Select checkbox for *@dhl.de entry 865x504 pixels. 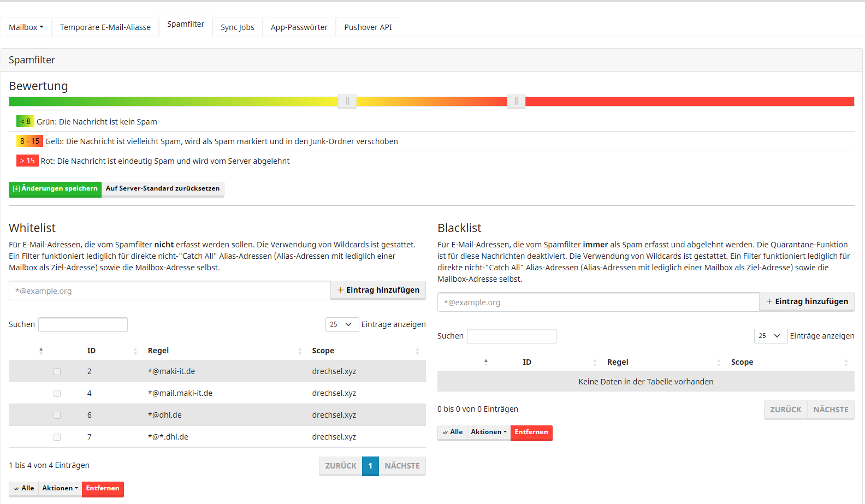pyautogui.click(x=57, y=415)
